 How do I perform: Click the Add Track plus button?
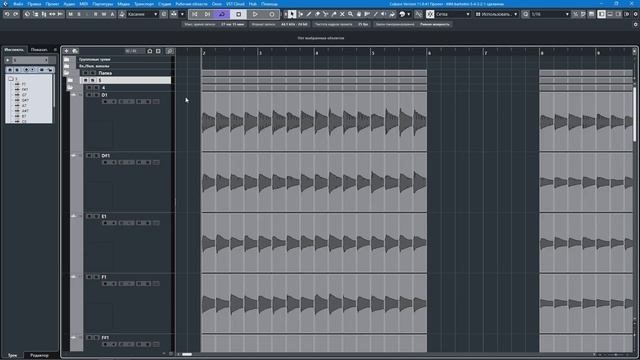click(x=67, y=51)
